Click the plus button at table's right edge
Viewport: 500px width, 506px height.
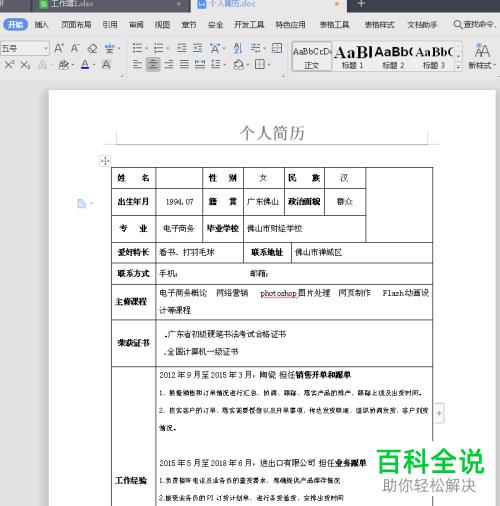click(439, 413)
